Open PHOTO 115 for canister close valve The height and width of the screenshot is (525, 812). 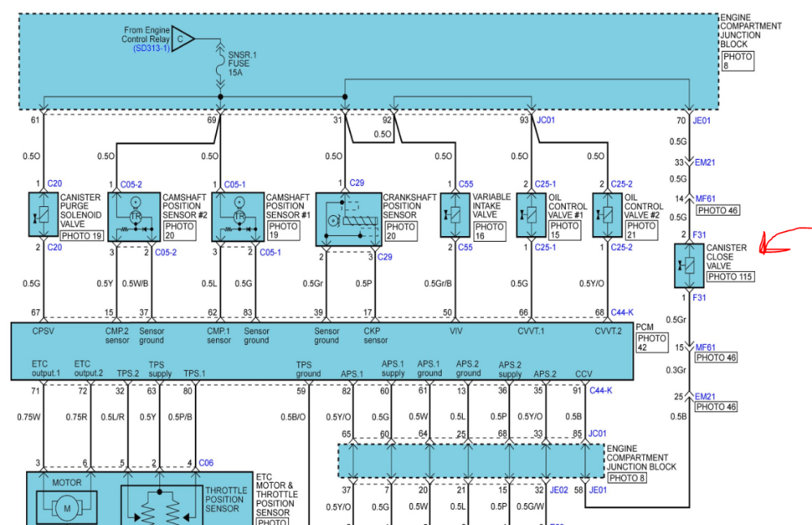coord(731,277)
